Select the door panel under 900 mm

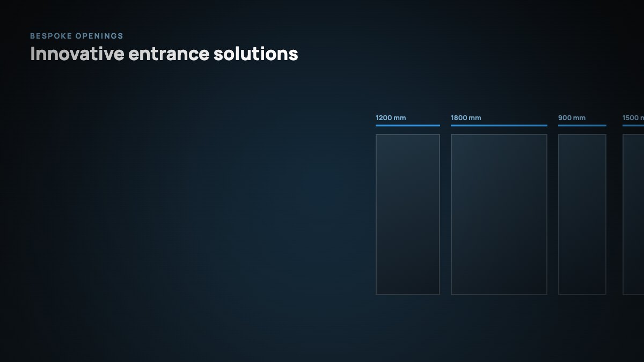pyautogui.click(x=582, y=215)
